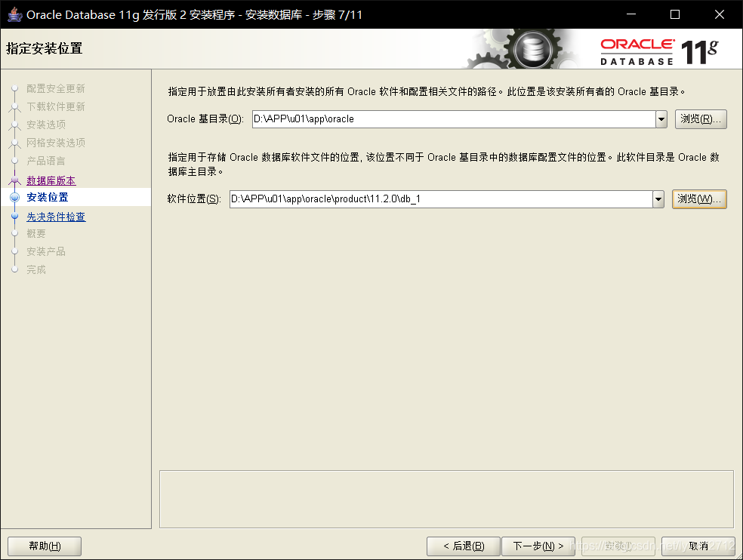Screen dimensions: 743x560
Task: Click the Java installer icon in title bar
Action: [x=14, y=14]
